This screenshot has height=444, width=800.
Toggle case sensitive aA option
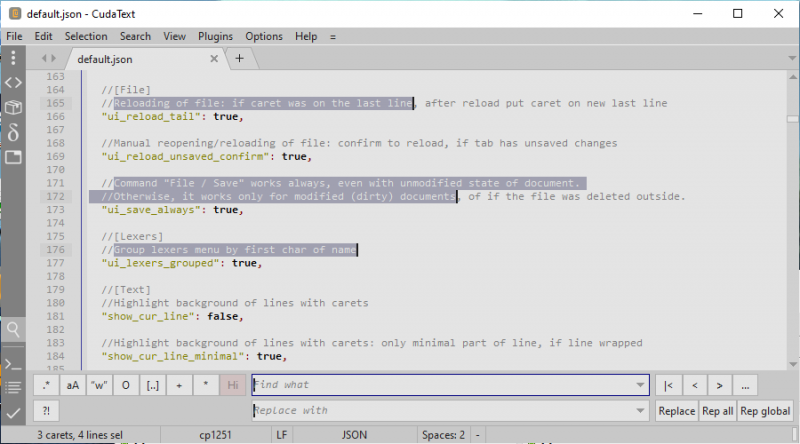(73, 385)
